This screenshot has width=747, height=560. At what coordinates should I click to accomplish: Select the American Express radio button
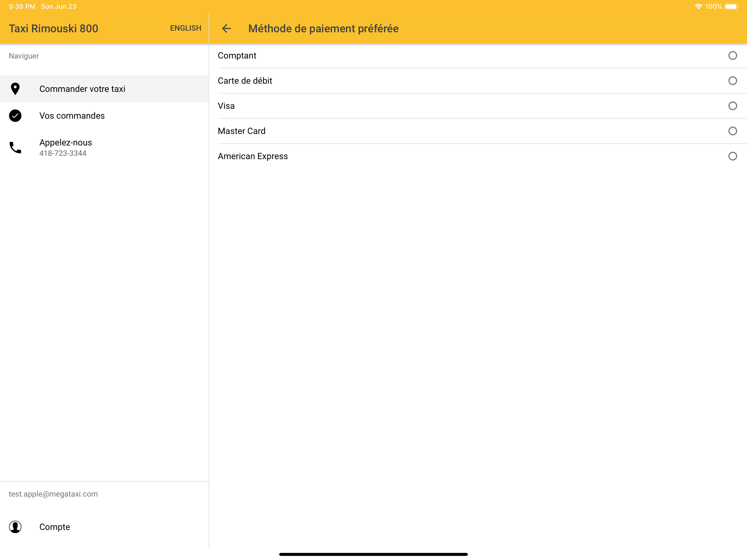[733, 156]
